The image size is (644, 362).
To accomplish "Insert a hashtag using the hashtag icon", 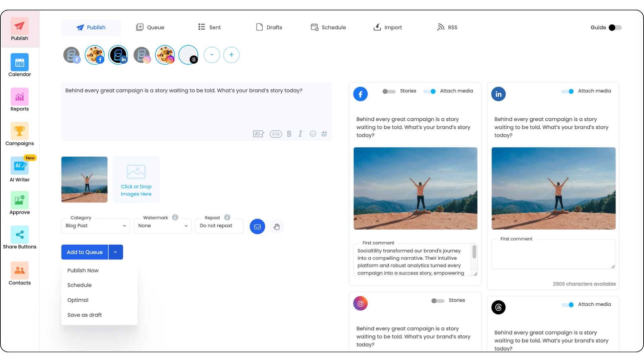I will [x=324, y=134].
